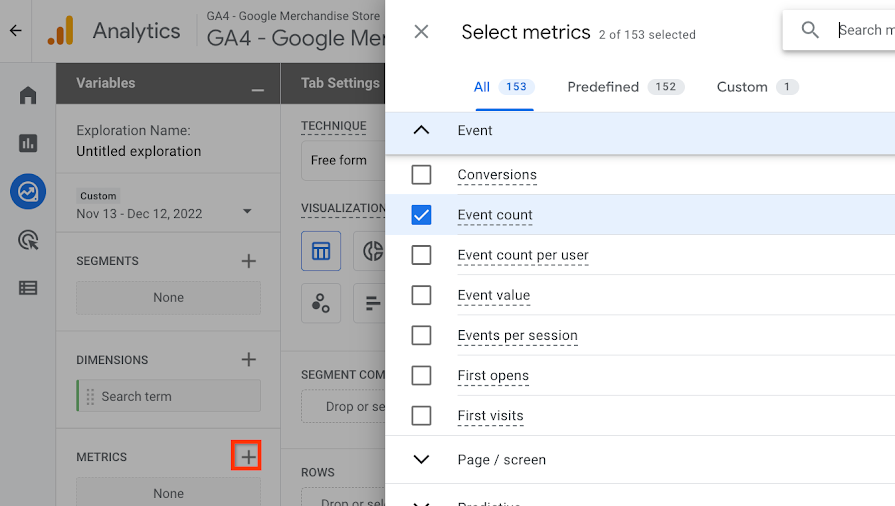Uncheck the Event count checkbox
This screenshot has height=506, width=895.
tap(421, 215)
